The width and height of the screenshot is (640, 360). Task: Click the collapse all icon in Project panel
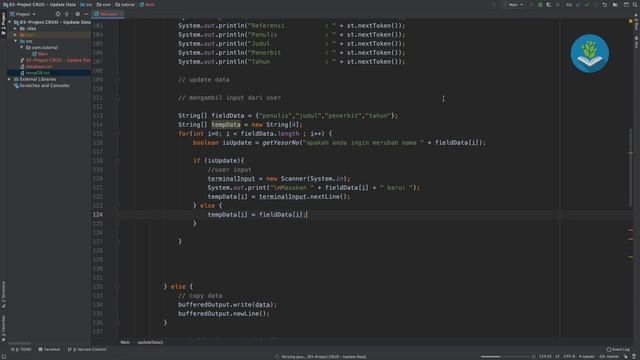click(x=67, y=14)
